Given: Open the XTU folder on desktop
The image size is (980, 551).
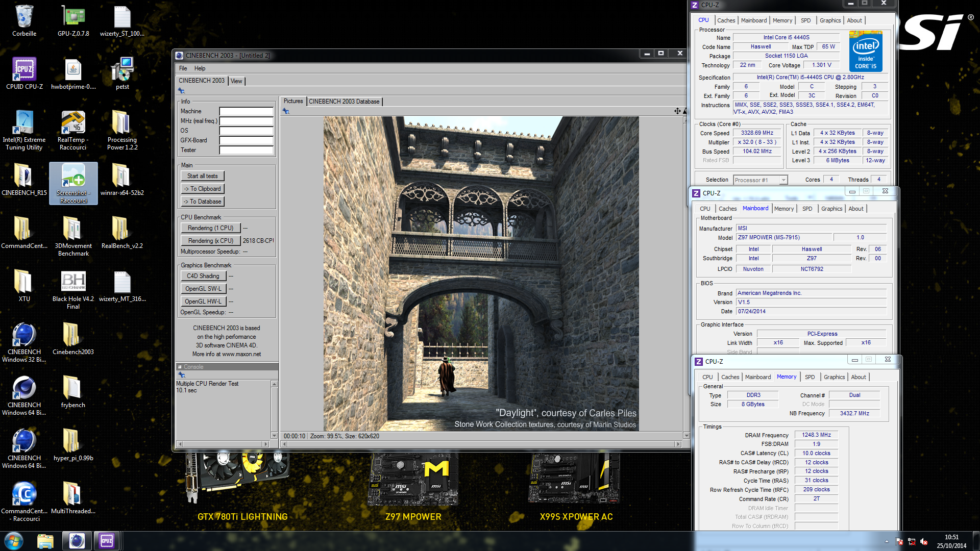Looking at the screenshot, I should pos(24,286).
